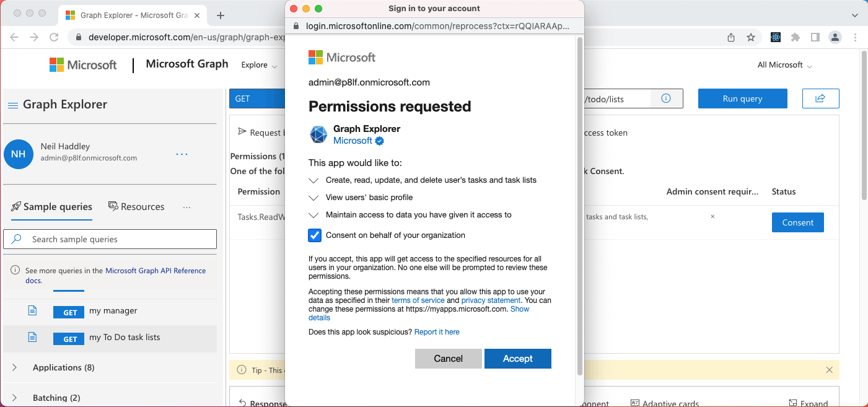Uncheck Consent on behalf of your organization

pos(315,235)
